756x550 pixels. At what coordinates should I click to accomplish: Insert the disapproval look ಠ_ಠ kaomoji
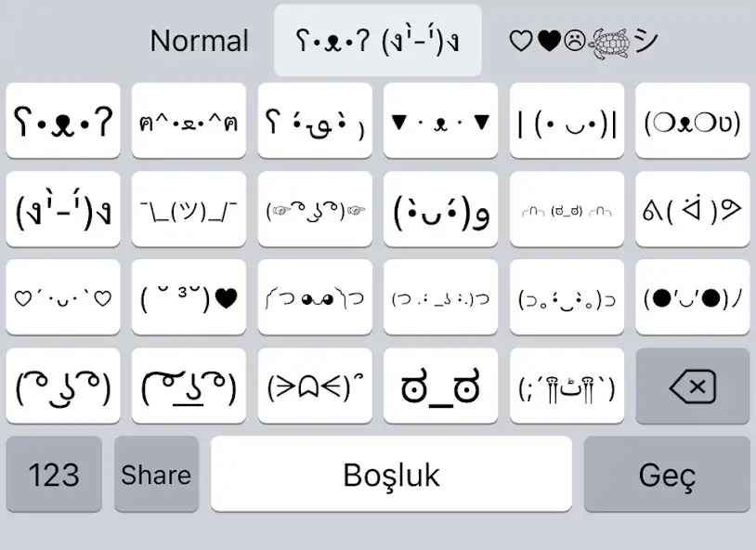pos(440,385)
